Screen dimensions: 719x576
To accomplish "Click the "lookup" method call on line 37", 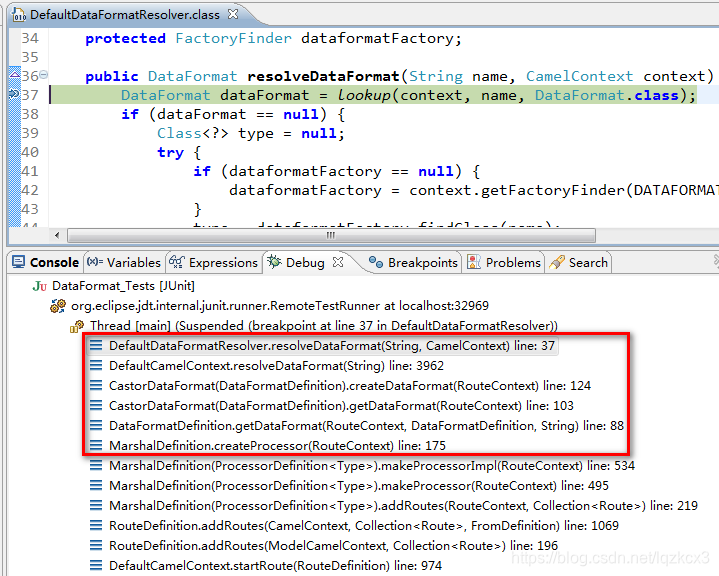I will coord(364,95).
